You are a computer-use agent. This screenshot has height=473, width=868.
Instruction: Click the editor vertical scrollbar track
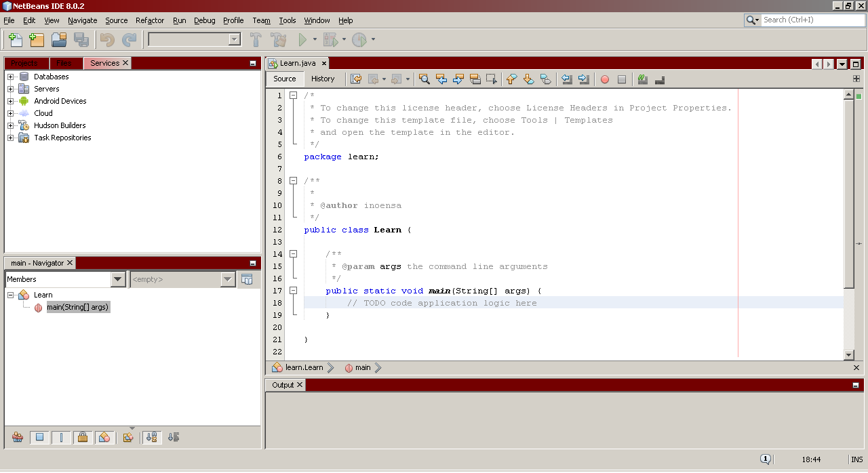pyautogui.click(x=848, y=318)
